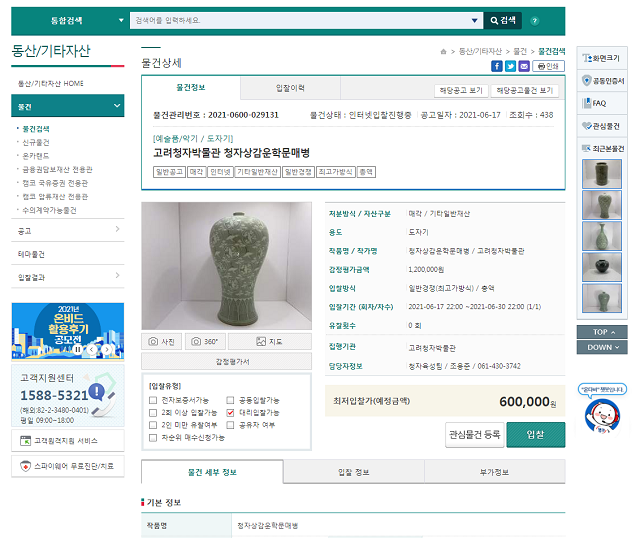Screen dimensions: 640x538
Task: Click the 관심물건 등록 button
Action: tap(474, 435)
